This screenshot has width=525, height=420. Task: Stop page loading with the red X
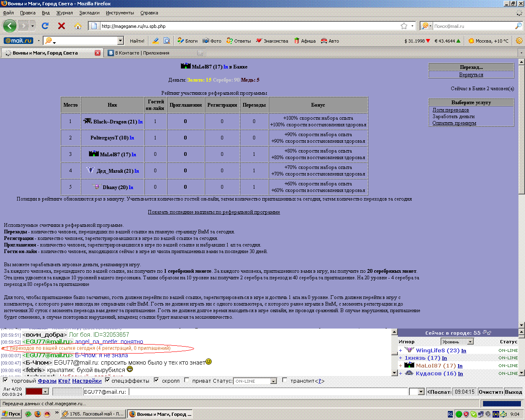[x=62, y=26]
